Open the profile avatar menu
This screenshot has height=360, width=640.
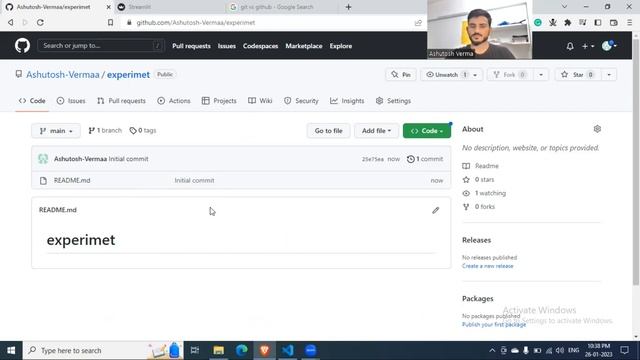point(609,46)
